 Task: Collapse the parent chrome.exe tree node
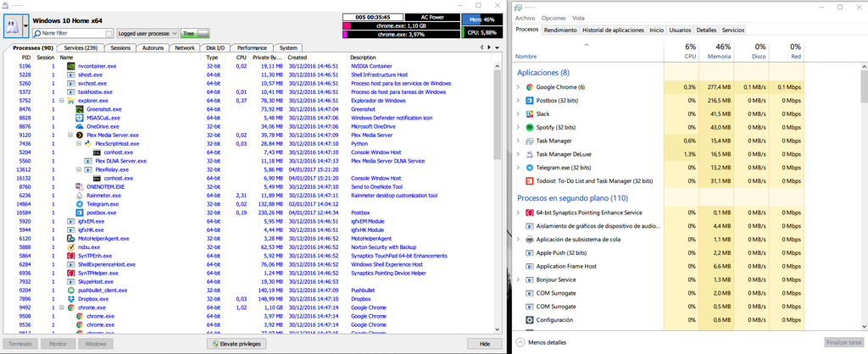pyautogui.click(x=61, y=307)
